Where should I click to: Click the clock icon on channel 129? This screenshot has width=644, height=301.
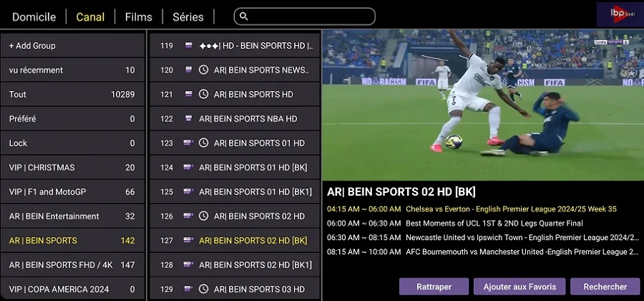coord(203,290)
